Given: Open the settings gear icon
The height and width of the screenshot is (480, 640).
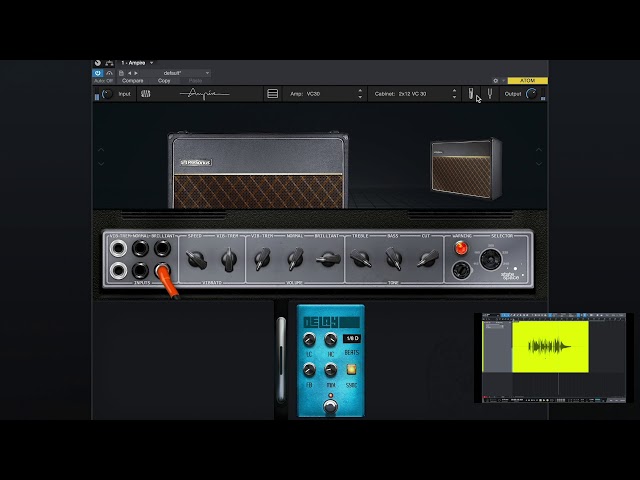Looking at the screenshot, I should pos(496,81).
